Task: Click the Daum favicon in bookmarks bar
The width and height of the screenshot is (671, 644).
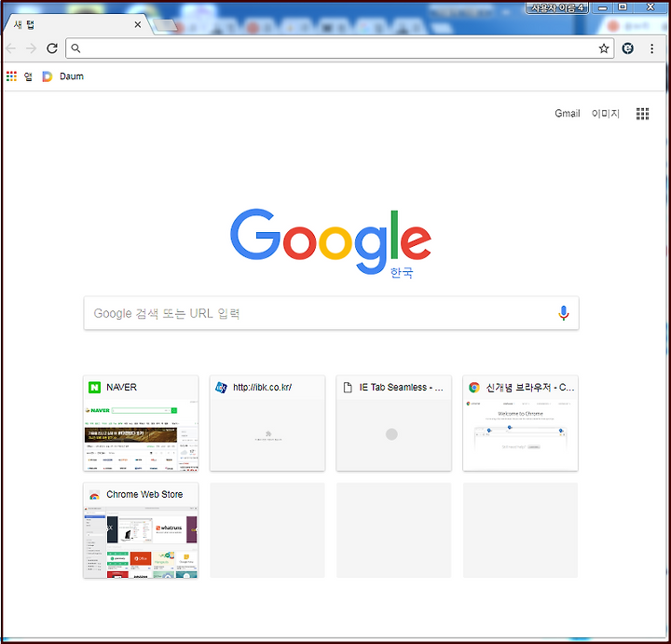Action: click(48, 76)
